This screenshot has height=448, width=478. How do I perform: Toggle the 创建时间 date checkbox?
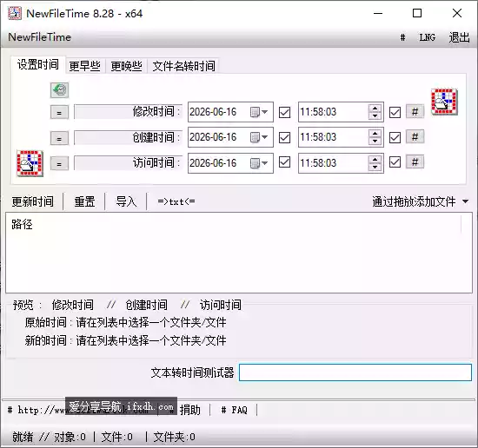(284, 137)
